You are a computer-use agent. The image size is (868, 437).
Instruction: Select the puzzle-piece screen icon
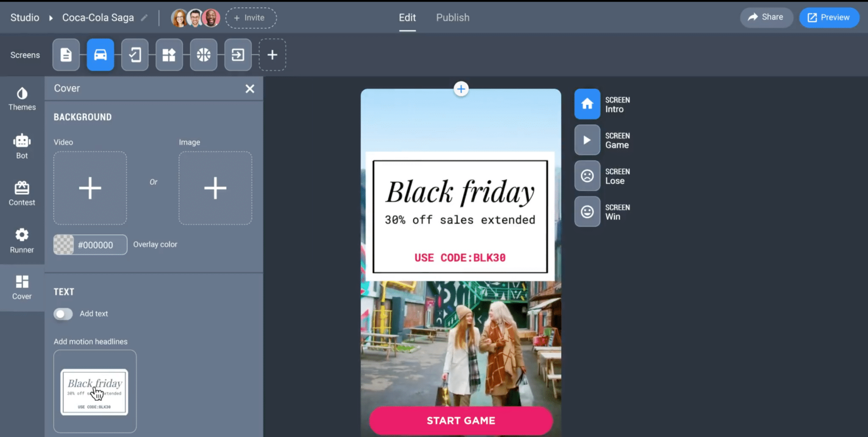point(169,55)
